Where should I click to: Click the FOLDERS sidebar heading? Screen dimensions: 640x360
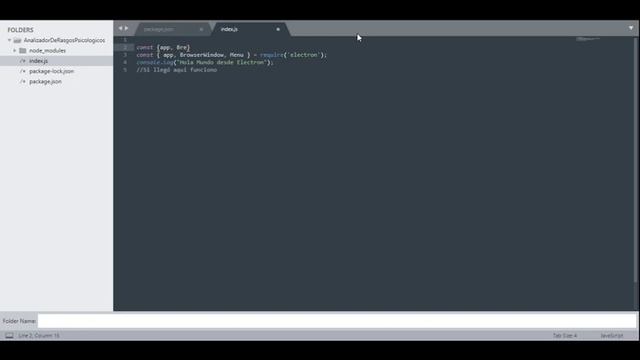(20, 30)
